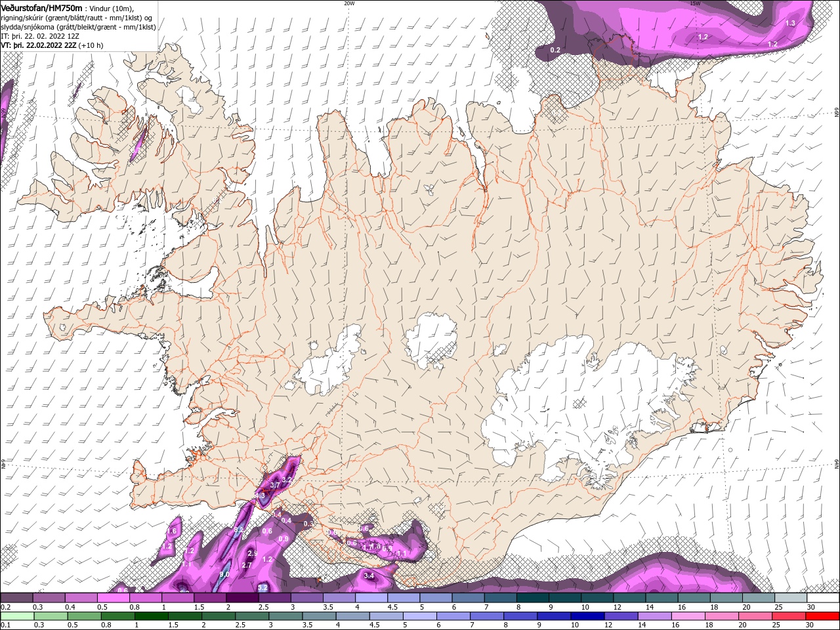Click the 0.2 value on northern precipitation area

coord(555,50)
